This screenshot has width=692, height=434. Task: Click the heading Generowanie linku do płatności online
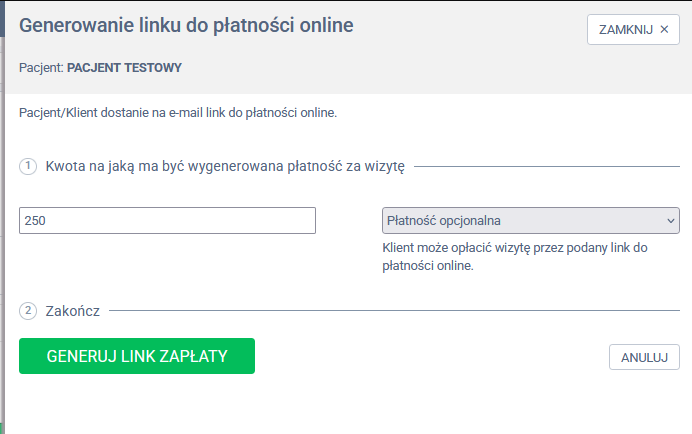point(186,26)
